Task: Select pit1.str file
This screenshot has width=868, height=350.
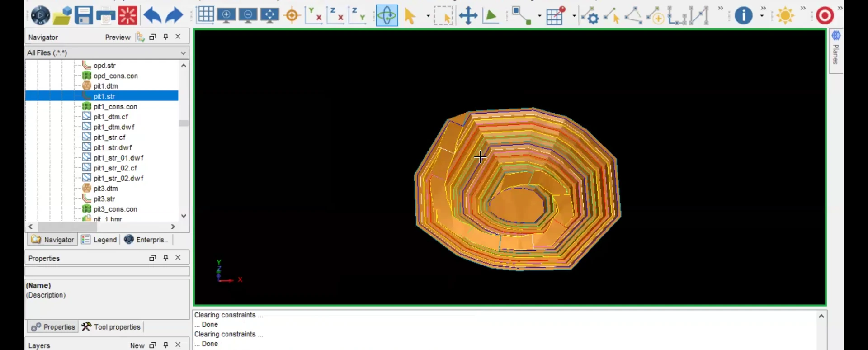Action: point(104,96)
